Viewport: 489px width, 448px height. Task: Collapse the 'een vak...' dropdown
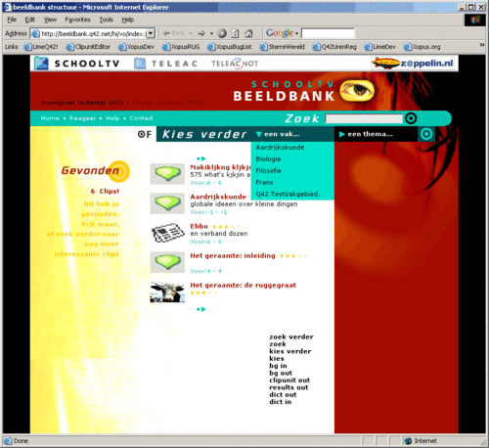pyautogui.click(x=278, y=134)
